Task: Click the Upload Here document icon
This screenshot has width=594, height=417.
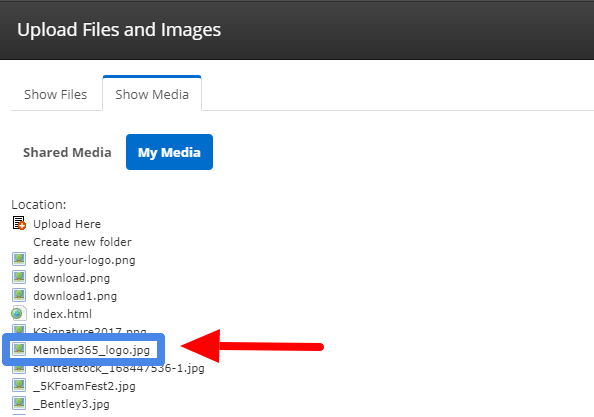Action: point(19,223)
